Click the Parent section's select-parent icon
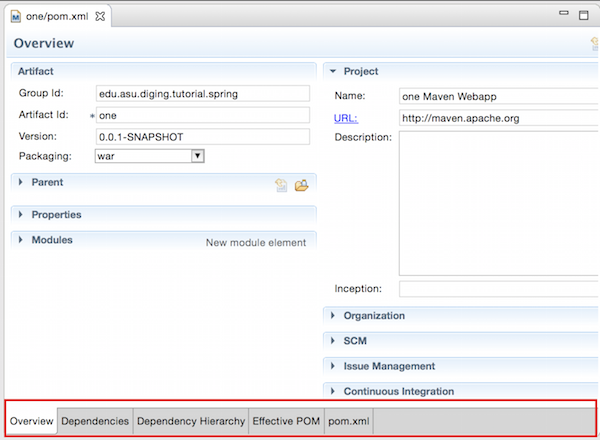Screen dimensions: 600x440 click(281, 186)
